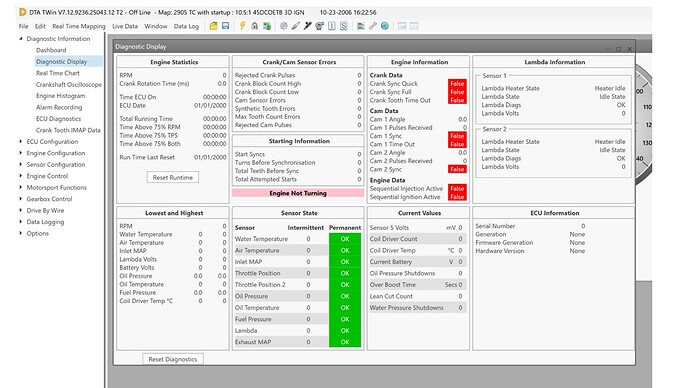Click Sensor 1 Lambda Heater State value Heater Idle
Screen dimensions: 690x388
(x=610, y=88)
